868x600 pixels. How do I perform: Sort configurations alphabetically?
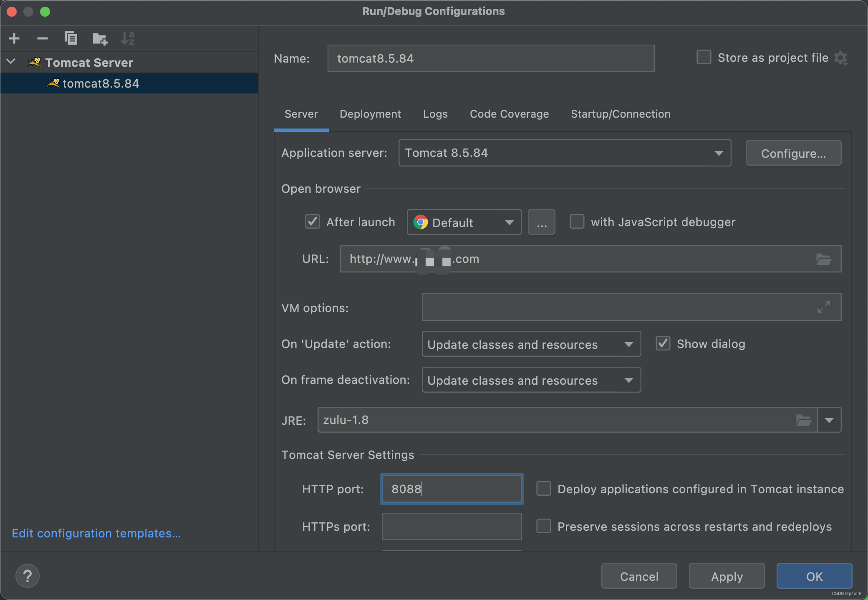[128, 38]
